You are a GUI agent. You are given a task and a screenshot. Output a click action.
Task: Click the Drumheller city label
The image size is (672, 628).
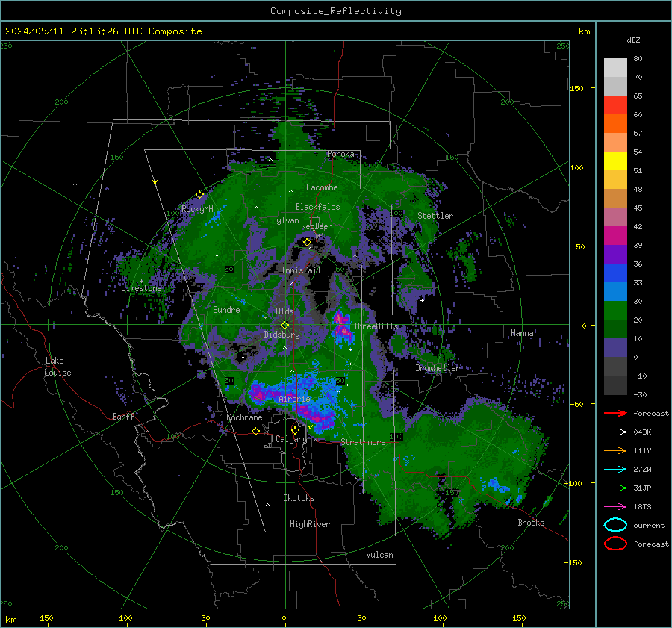tap(438, 368)
